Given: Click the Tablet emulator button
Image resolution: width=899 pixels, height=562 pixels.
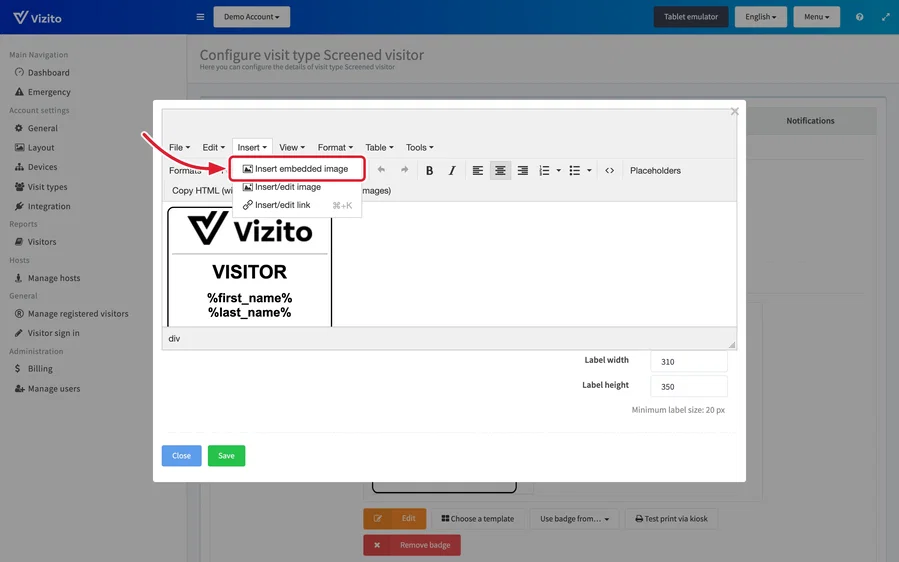Looking at the screenshot, I should [690, 17].
